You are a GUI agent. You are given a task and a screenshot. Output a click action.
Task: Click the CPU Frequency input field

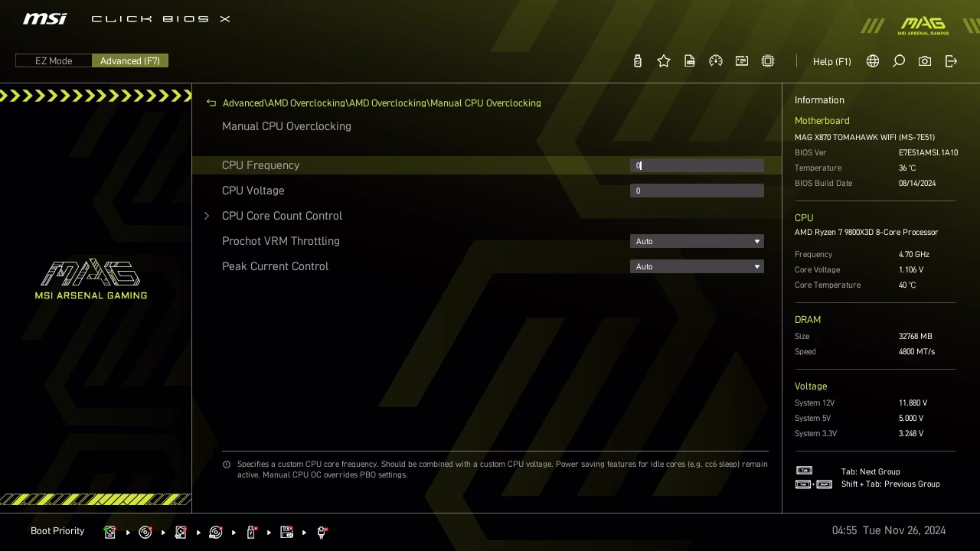tap(697, 165)
